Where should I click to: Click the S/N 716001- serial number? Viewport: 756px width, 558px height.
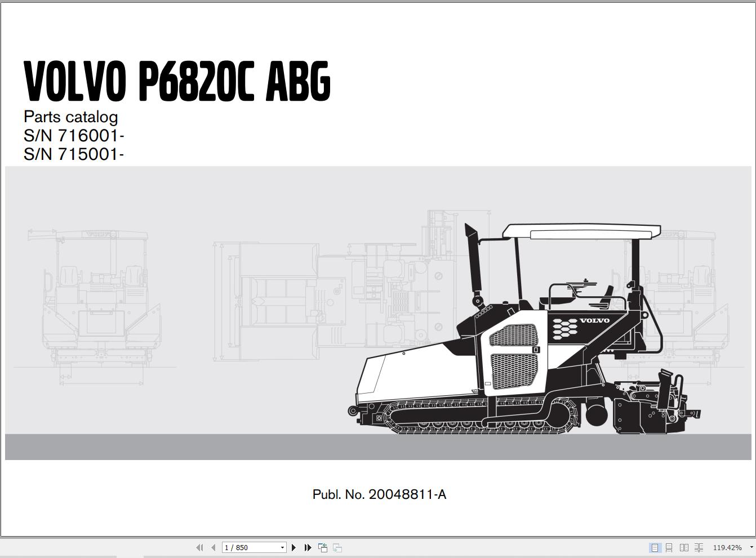click(x=74, y=136)
